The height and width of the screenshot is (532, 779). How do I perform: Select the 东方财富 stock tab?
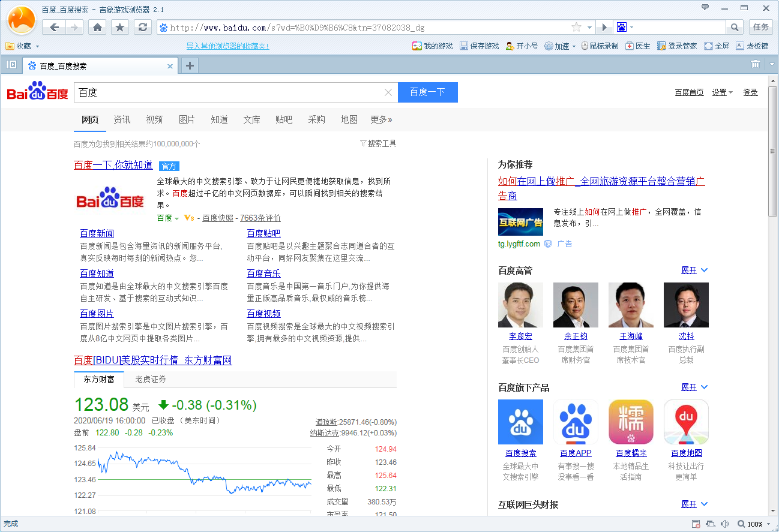click(99, 379)
